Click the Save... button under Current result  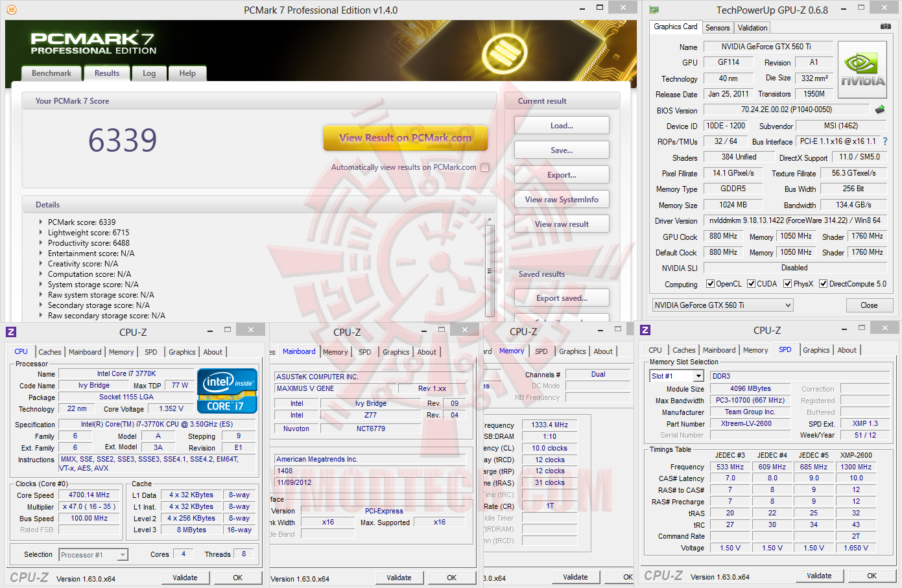click(x=562, y=150)
